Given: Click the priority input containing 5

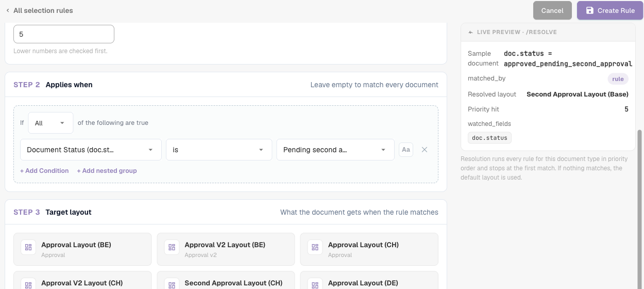Looking at the screenshot, I should (x=64, y=34).
